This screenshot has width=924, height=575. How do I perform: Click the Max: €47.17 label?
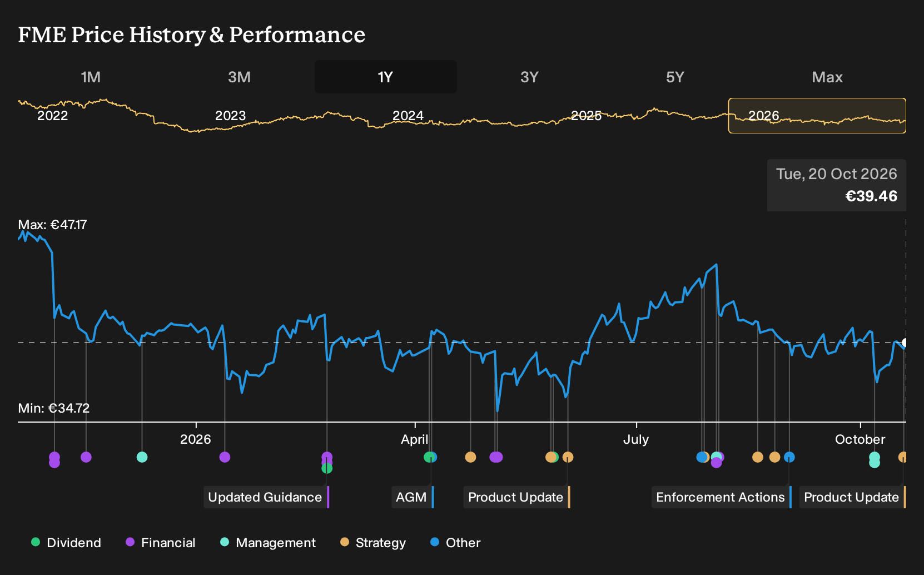(x=52, y=225)
